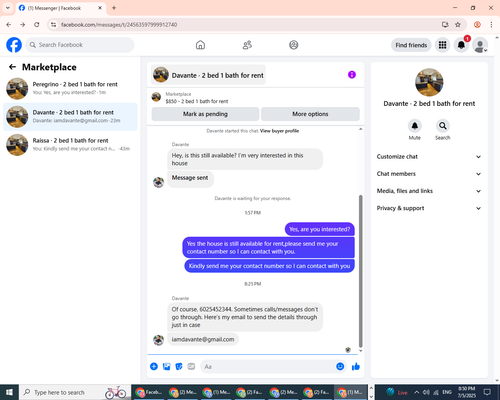Open the tab search dropdown arrow
Screen dimensions: 500x400
click(8, 8)
